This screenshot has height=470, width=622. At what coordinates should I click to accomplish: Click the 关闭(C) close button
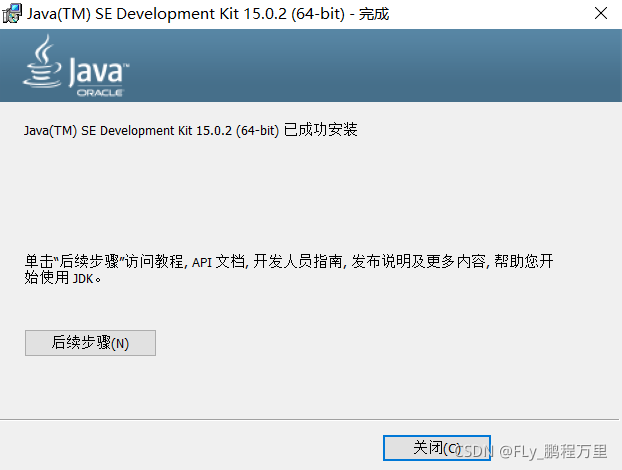pos(437,448)
